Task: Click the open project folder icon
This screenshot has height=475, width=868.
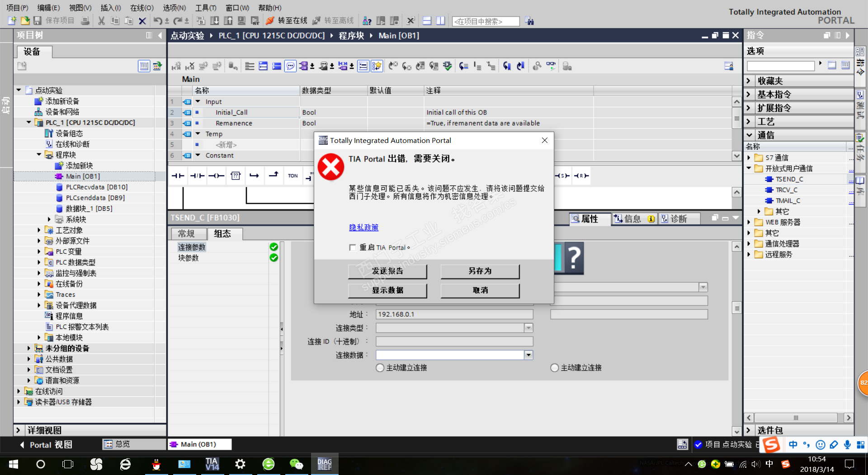Action: pos(25,21)
